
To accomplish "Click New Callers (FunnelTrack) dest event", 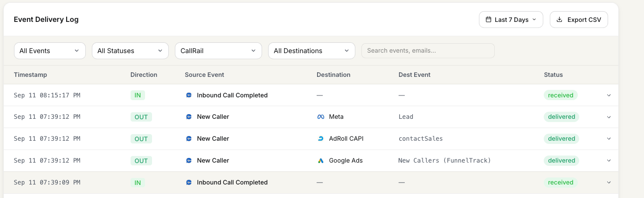I will coord(445,161).
